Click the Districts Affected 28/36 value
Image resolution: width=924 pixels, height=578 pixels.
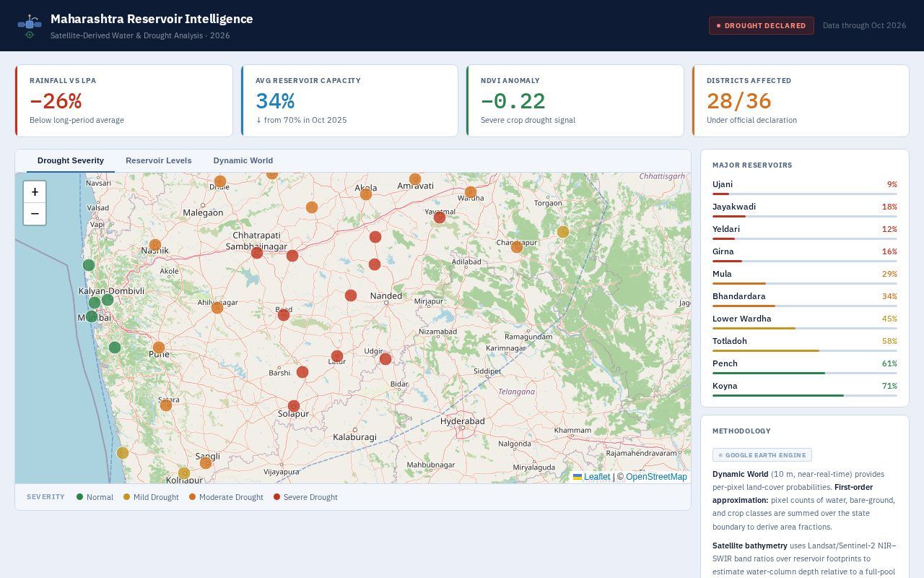tap(739, 101)
